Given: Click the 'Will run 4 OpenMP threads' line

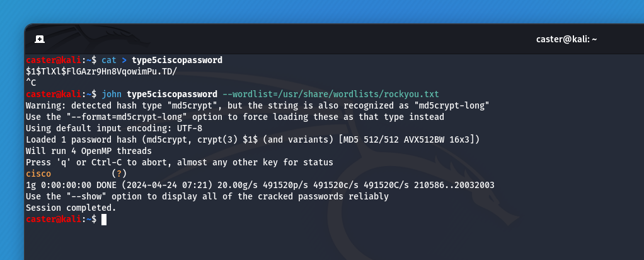Looking at the screenshot, I should pos(89,151).
